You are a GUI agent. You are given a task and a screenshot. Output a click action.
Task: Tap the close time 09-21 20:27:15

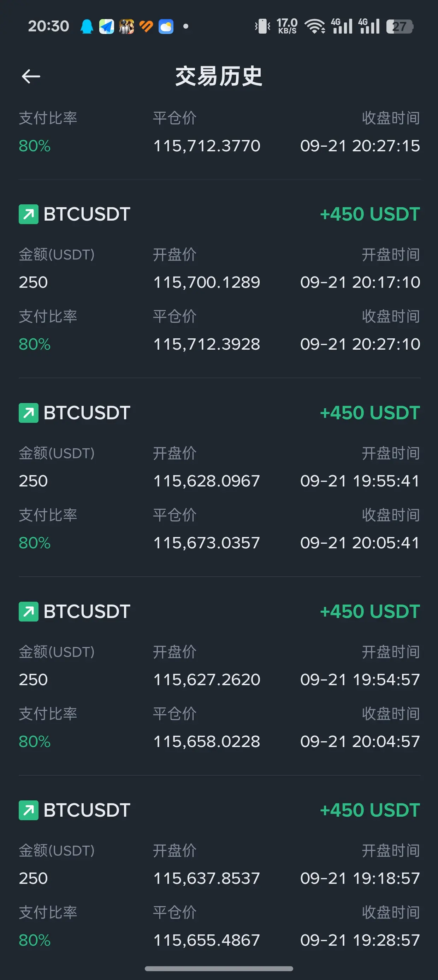(360, 146)
